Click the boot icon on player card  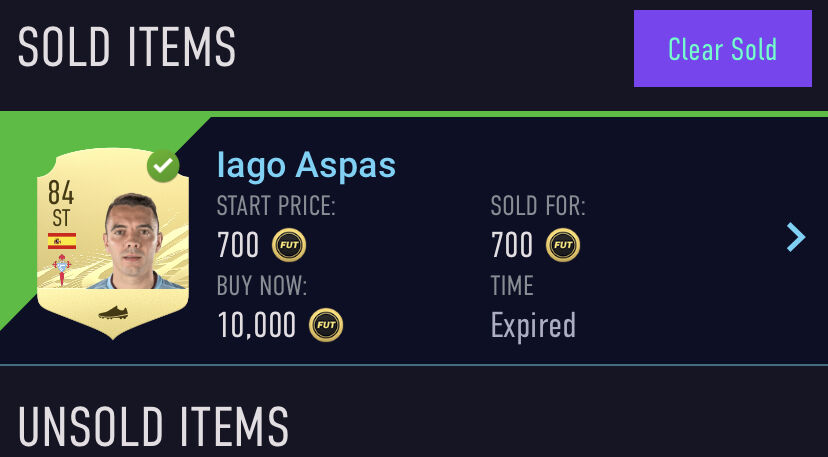click(x=114, y=313)
